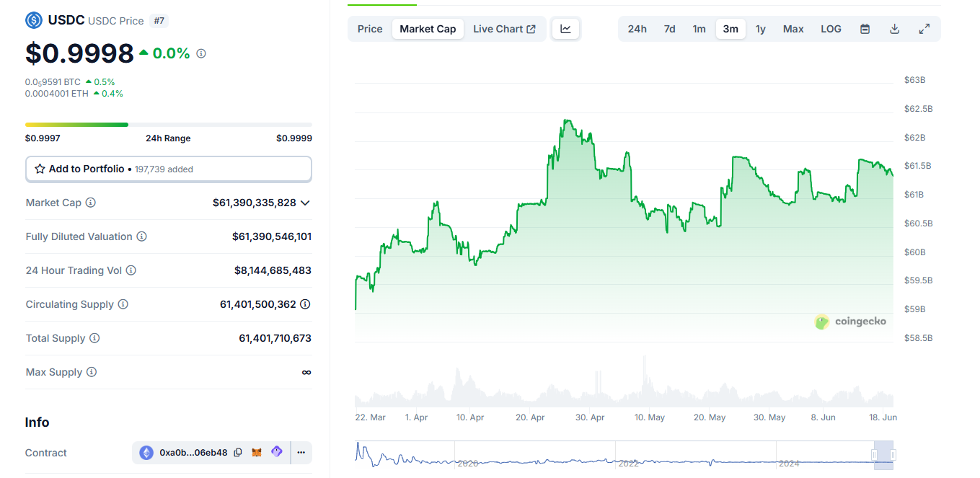The image size is (980, 478).
Task: Select the 1y timeframe
Action: click(760, 28)
